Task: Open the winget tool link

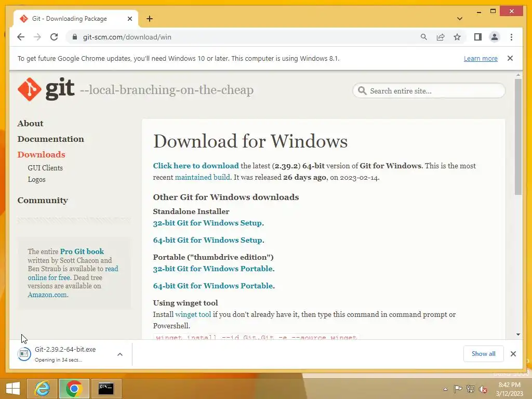Action: 193,314
